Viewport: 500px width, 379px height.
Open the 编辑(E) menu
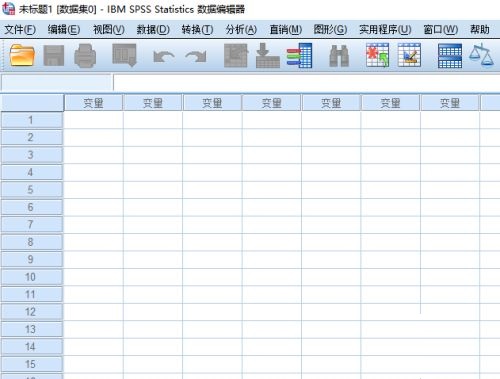(x=64, y=30)
